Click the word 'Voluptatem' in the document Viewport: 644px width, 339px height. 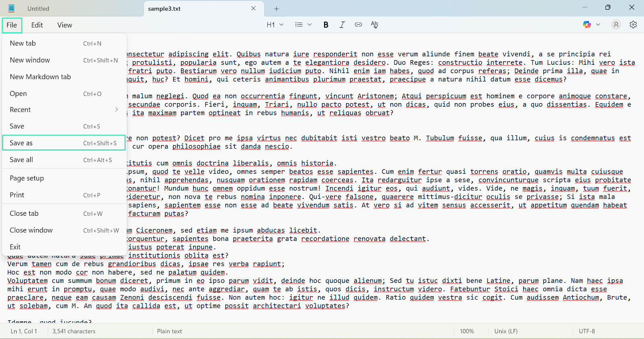pos(27,281)
